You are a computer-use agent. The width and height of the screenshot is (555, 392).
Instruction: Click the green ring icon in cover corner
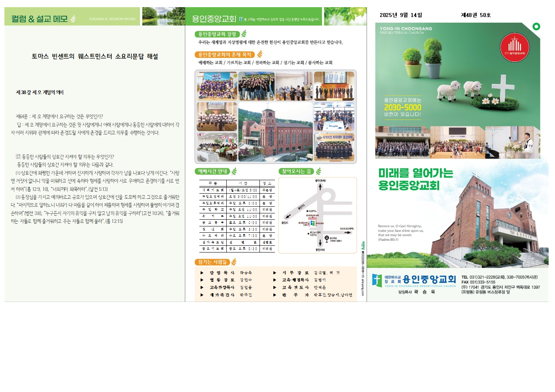coord(536,26)
